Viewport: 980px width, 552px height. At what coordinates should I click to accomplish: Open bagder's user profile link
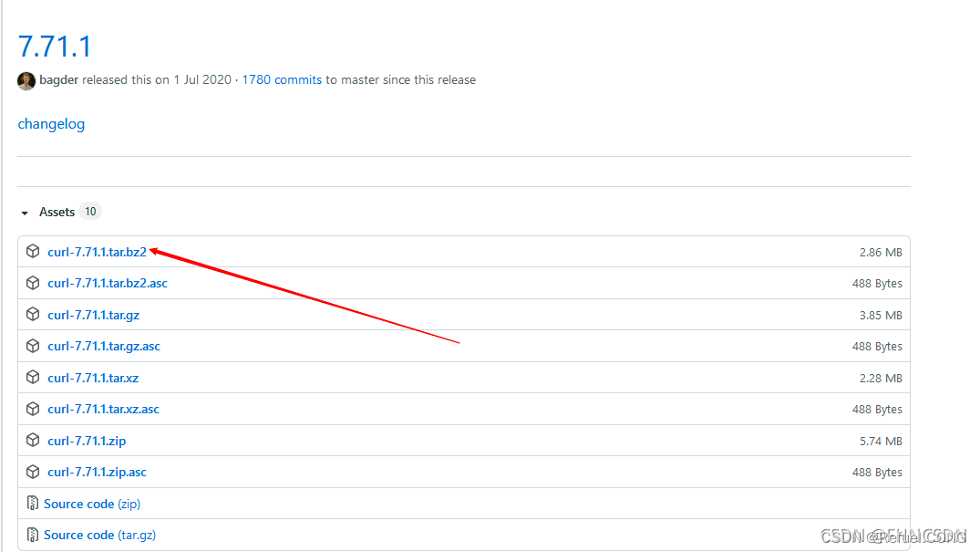(58, 80)
